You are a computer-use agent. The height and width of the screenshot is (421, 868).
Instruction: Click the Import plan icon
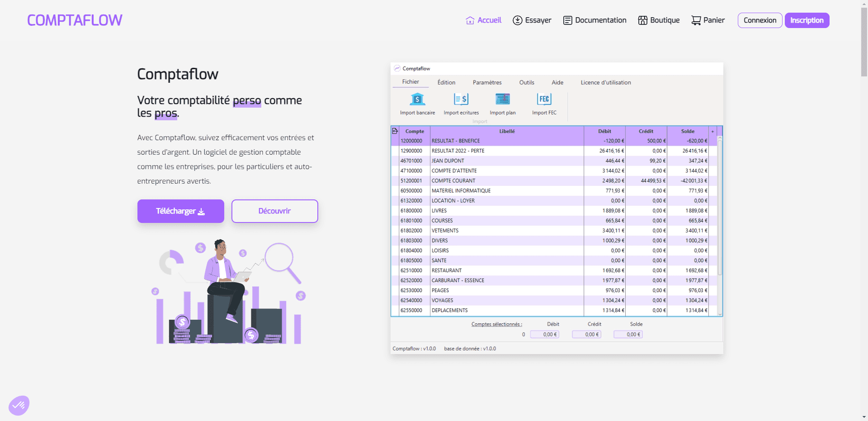503,99
